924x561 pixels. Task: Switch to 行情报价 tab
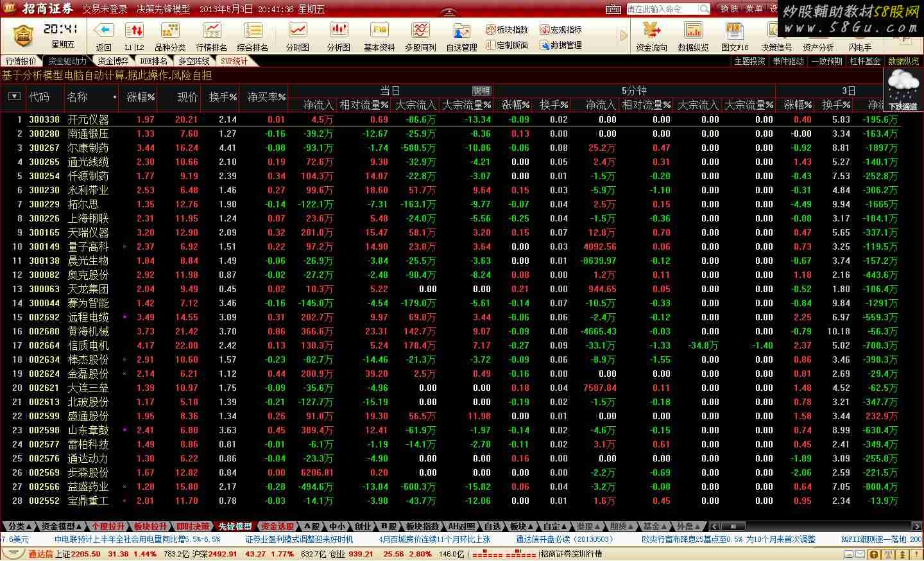[21, 61]
